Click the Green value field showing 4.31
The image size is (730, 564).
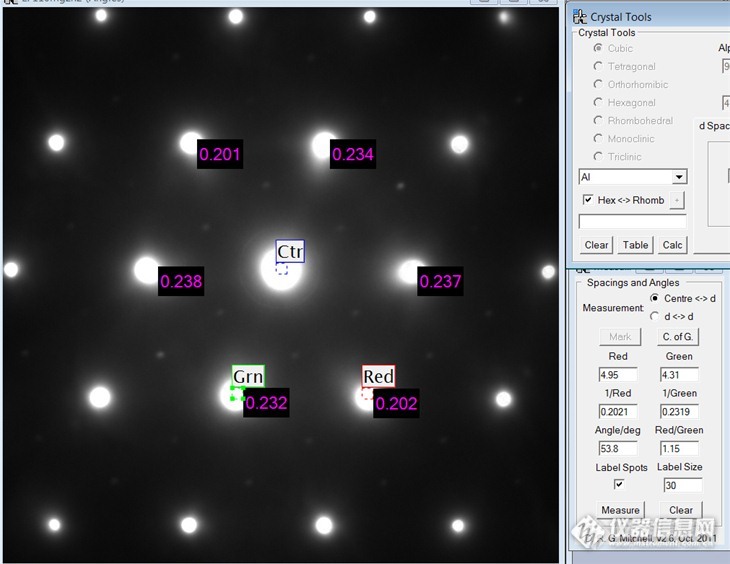click(679, 374)
